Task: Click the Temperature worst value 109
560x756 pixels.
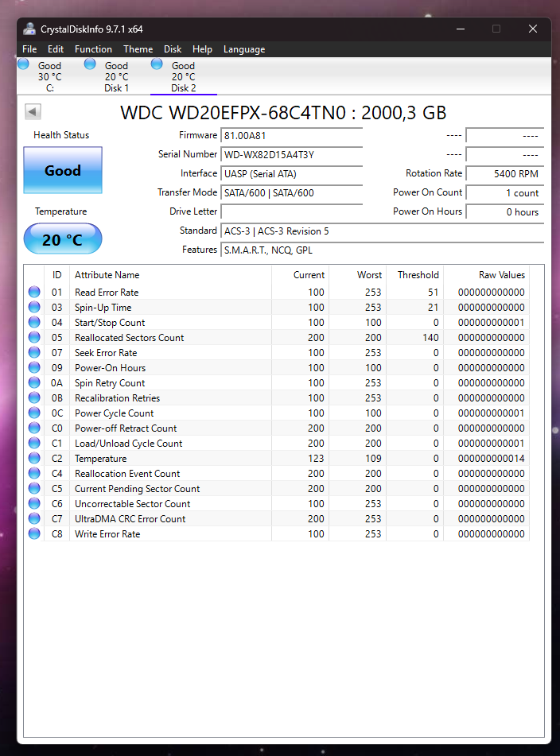Action: (x=373, y=458)
